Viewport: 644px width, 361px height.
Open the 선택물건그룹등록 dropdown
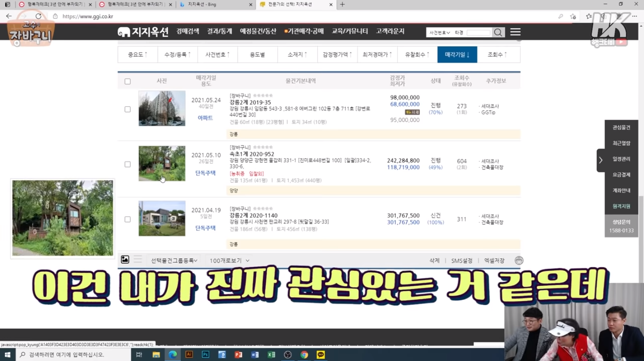tap(174, 261)
